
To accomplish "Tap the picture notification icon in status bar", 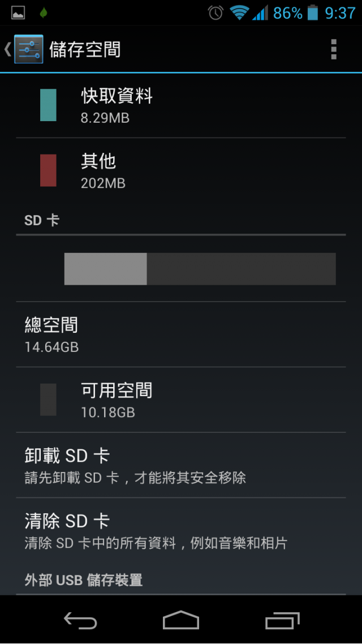I will (x=18, y=13).
